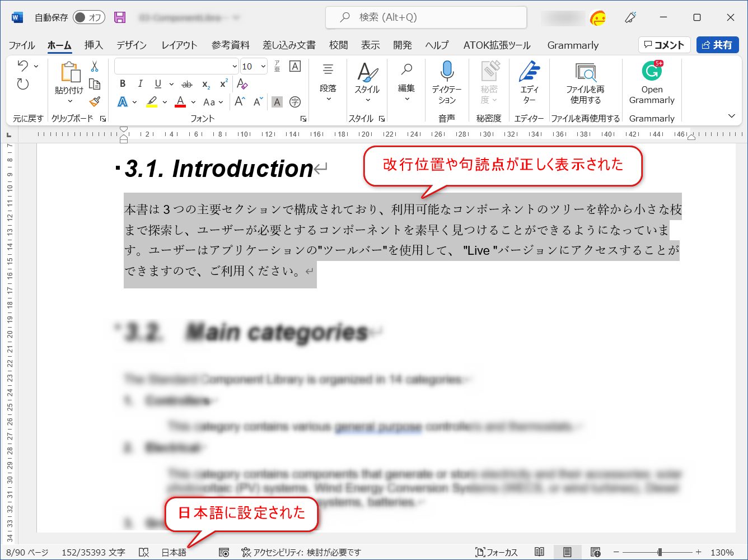Viewport: 748px width, 560px height.
Task: Toggle Italic formatting
Action: pos(140,84)
